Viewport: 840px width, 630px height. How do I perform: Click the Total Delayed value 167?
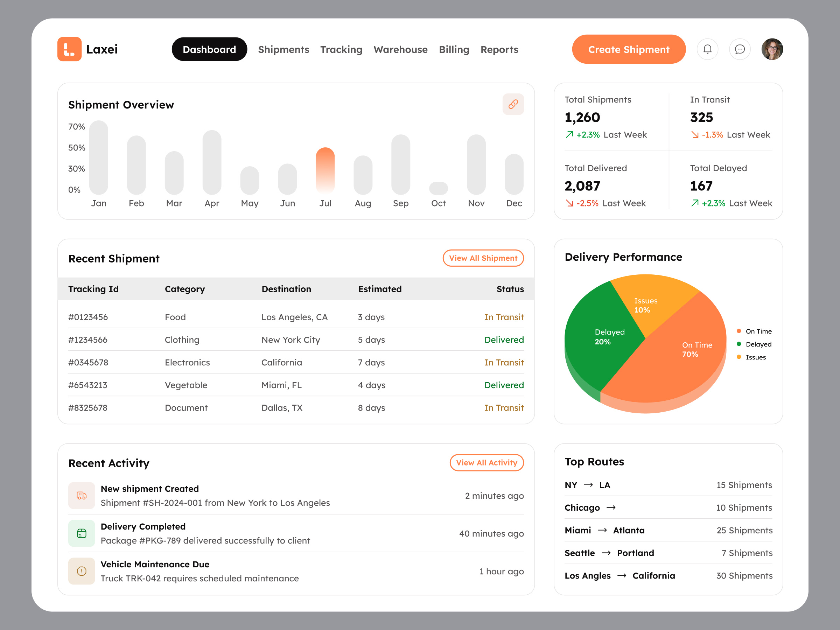pos(701,186)
